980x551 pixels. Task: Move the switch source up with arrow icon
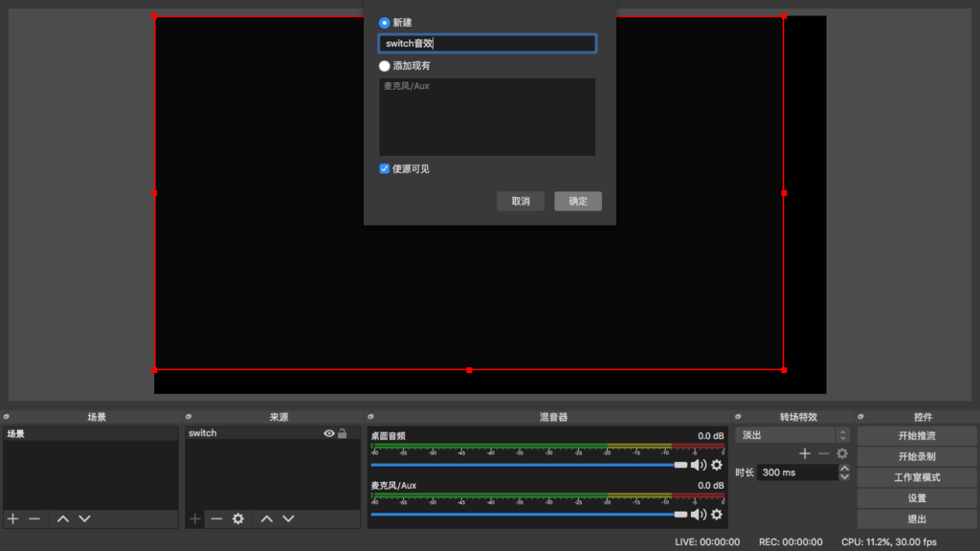click(264, 519)
